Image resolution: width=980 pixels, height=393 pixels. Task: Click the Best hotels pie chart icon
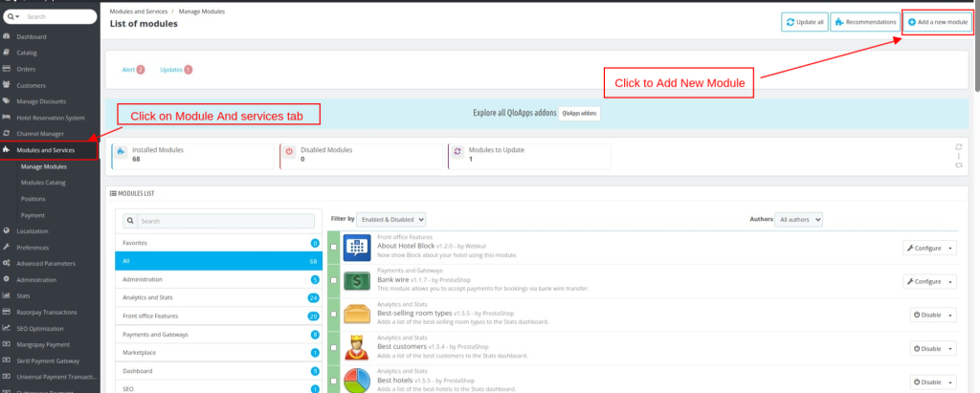[356, 381]
